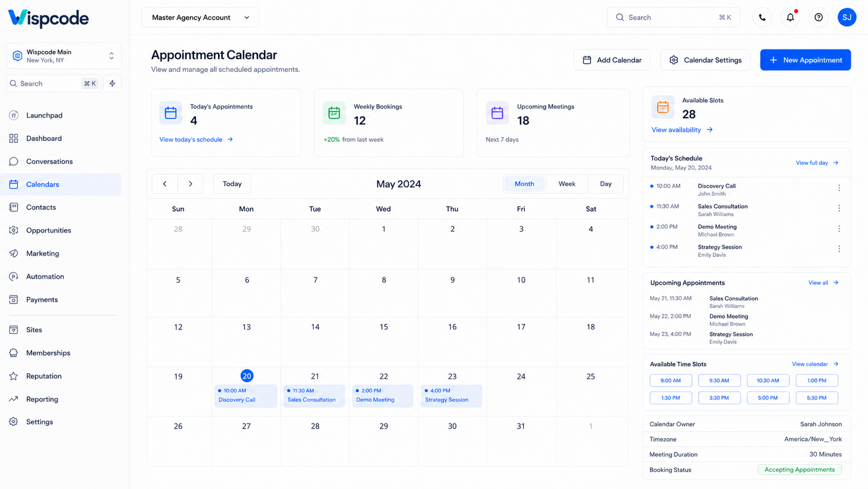Image resolution: width=868 pixels, height=489 pixels.
Task: Open options for Strategy Session schedule item
Action: (x=839, y=249)
